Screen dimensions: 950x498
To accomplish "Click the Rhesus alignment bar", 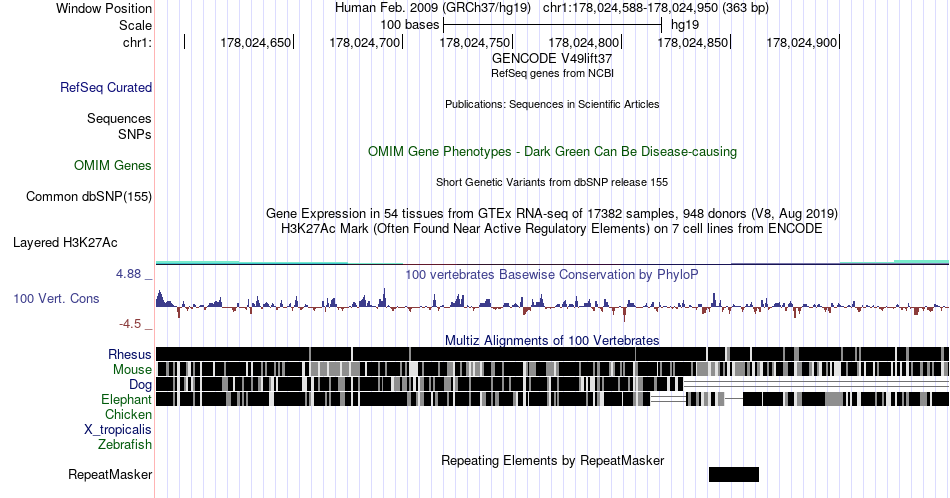I will tap(552, 354).
